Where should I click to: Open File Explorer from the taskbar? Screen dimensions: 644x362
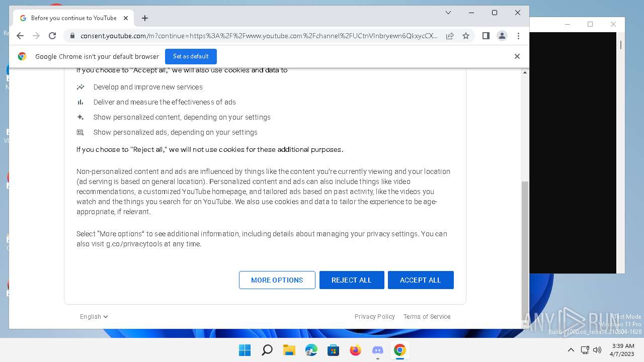pos(289,350)
